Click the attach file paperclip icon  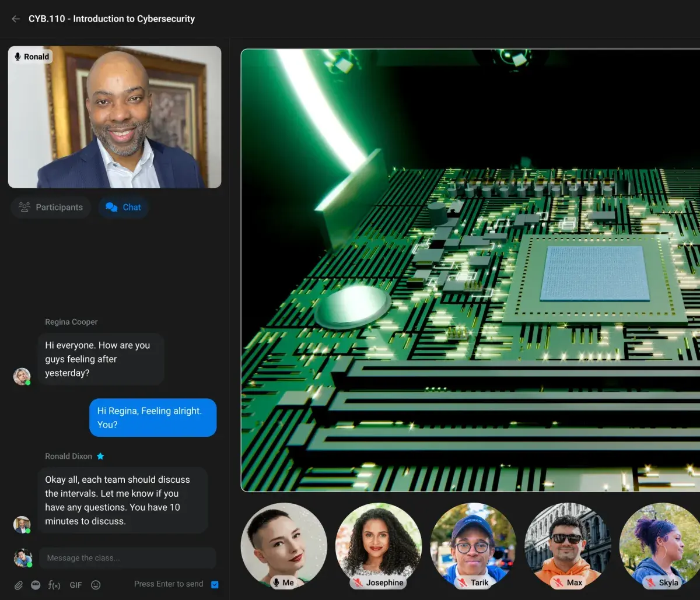coord(19,585)
